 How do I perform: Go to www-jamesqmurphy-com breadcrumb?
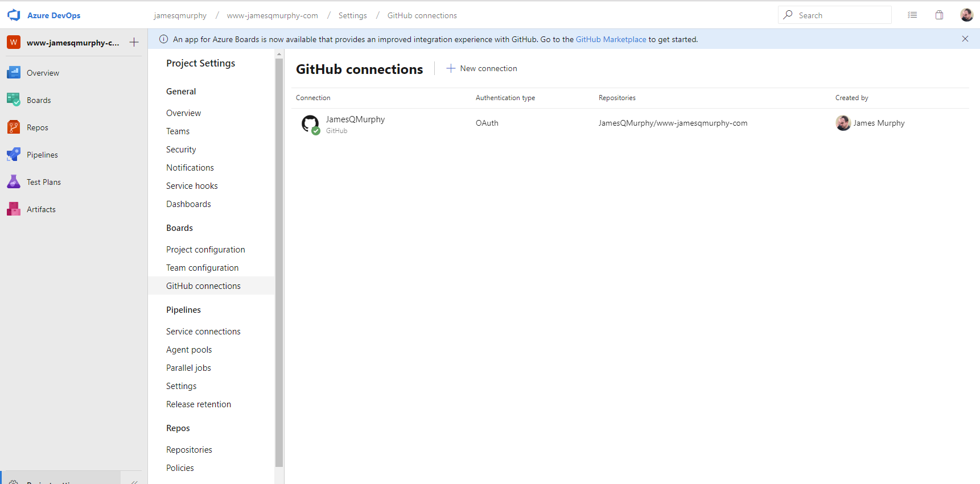click(272, 15)
